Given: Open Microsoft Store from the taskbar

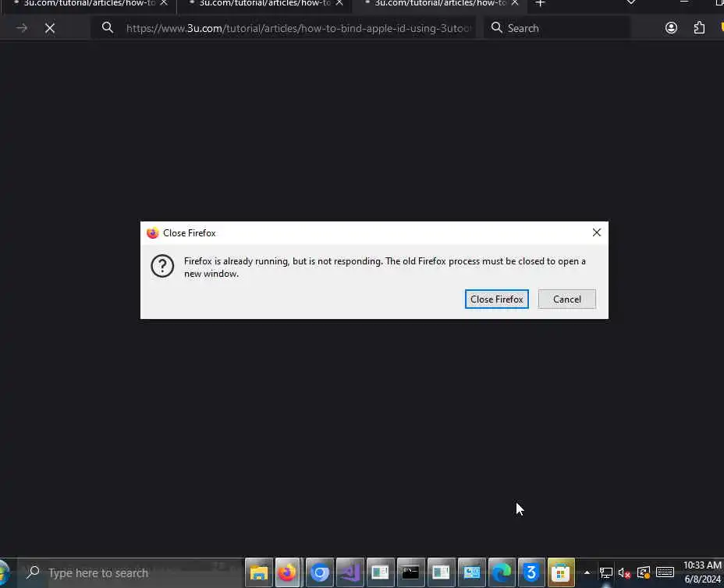Looking at the screenshot, I should pos(560,572).
